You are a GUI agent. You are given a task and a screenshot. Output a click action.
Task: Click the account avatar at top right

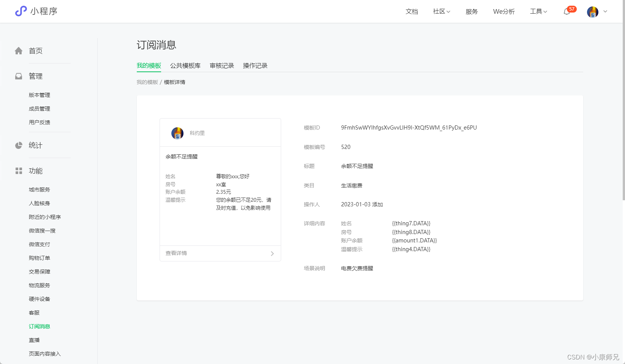592,12
